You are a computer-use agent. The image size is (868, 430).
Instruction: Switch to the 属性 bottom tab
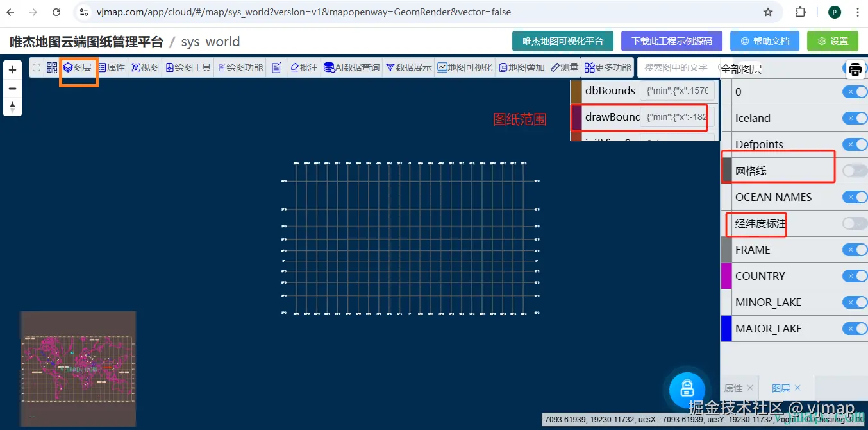pyautogui.click(x=733, y=388)
